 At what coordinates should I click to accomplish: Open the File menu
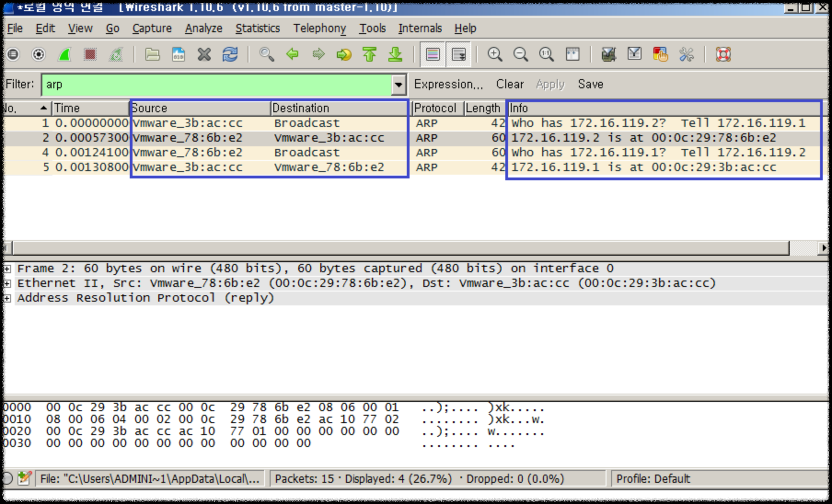(x=15, y=29)
